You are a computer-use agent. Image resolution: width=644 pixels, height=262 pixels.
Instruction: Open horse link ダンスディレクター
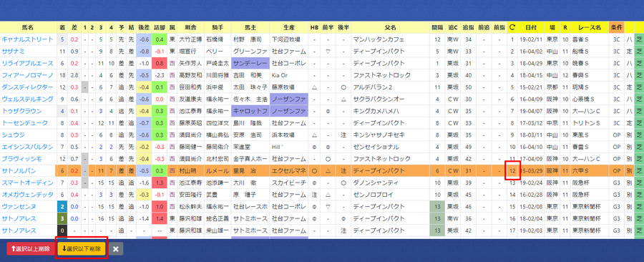tap(27, 87)
